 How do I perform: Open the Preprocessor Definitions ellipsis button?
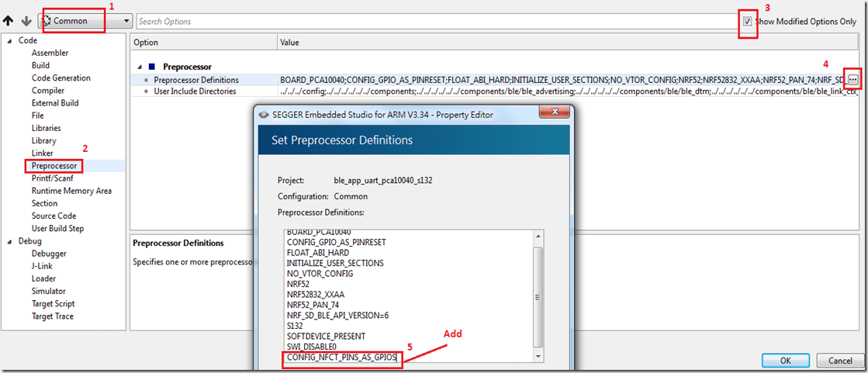(x=852, y=79)
